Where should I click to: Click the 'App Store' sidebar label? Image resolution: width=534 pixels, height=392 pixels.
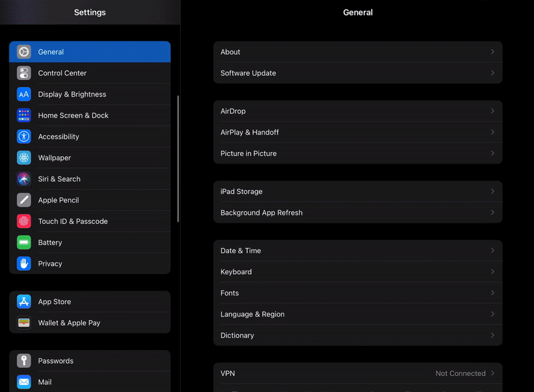click(x=55, y=301)
